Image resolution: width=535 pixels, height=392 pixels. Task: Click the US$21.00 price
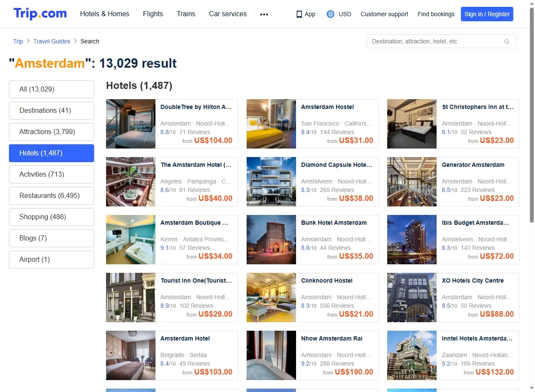[x=356, y=314]
